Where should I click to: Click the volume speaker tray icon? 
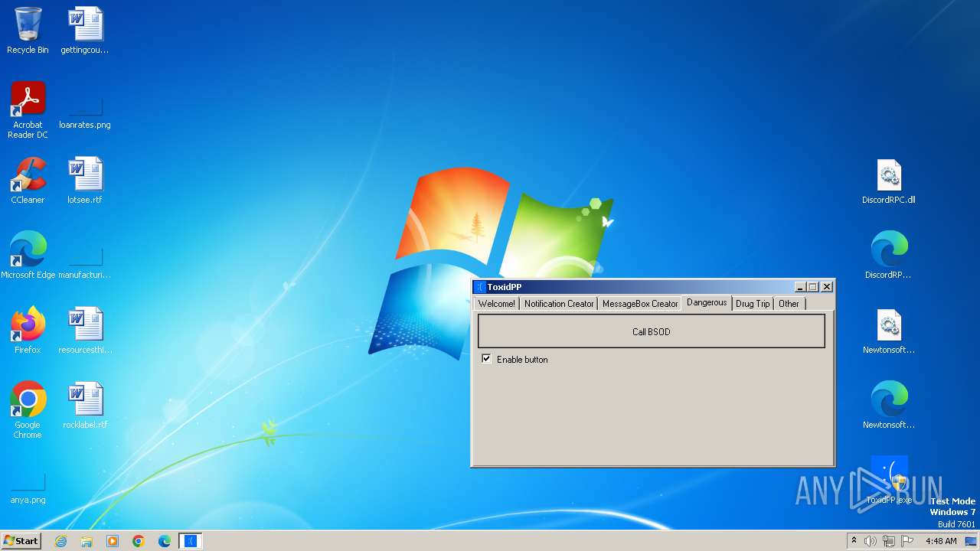(871, 541)
